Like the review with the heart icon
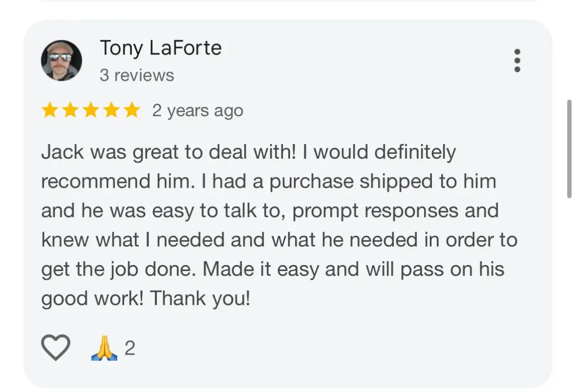576x392 pixels. [x=55, y=348]
